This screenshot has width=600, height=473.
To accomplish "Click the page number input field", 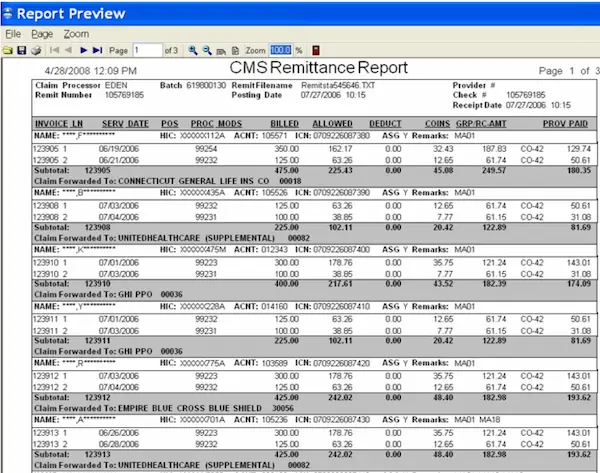I will tap(147, 50).
